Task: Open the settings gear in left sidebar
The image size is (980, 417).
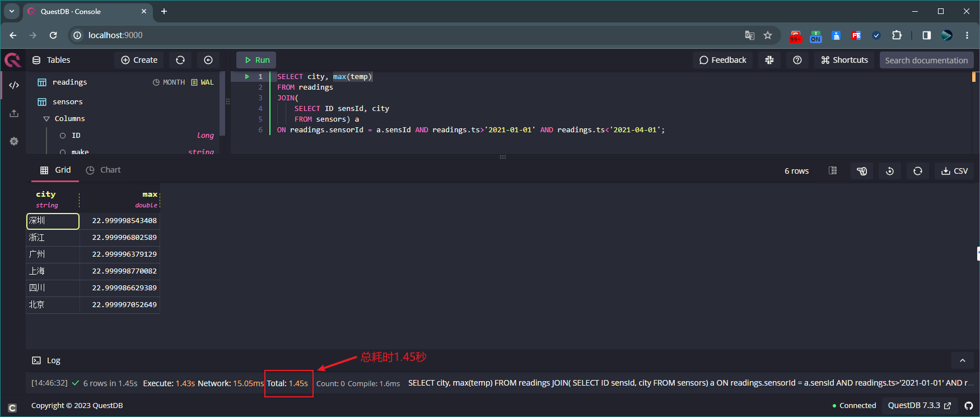Action: [x=14, y=141]
